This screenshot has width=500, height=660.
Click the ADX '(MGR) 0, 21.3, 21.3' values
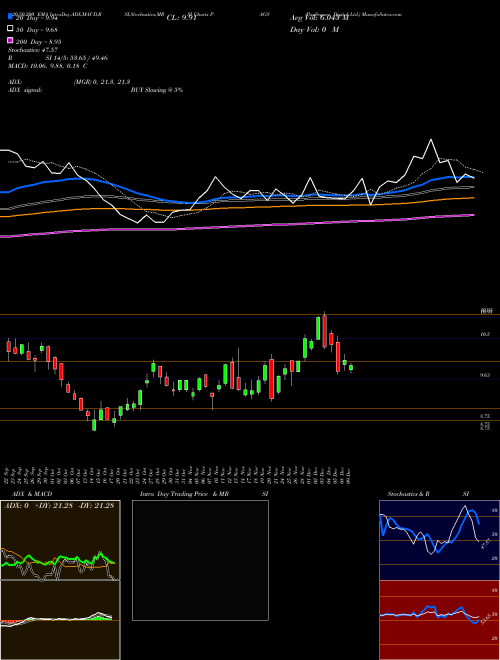[x=101, y=82]
